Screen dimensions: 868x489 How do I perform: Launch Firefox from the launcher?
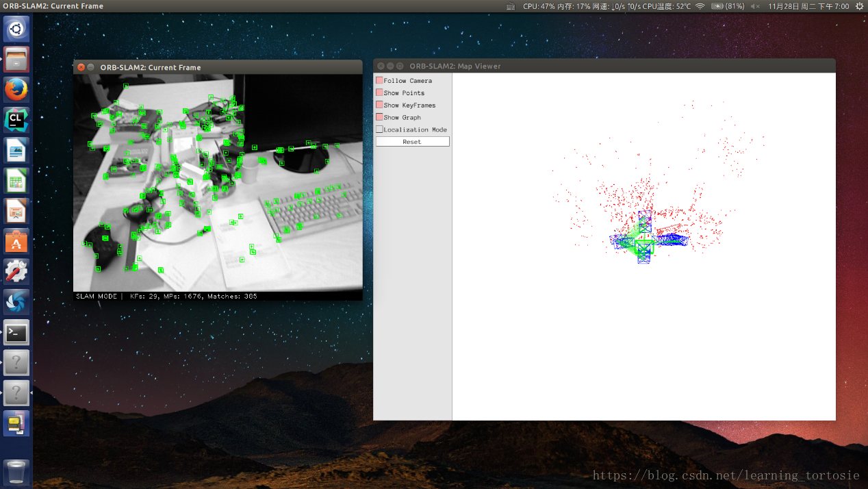[x=16, y=90]
